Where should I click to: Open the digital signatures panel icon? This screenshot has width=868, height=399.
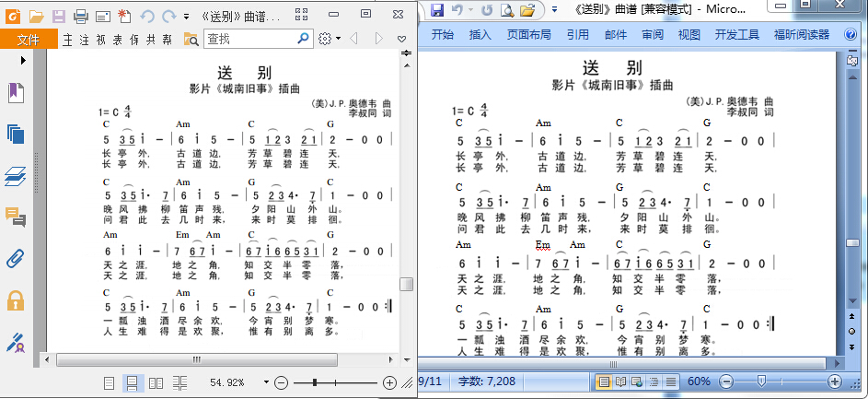pos(16,342)
